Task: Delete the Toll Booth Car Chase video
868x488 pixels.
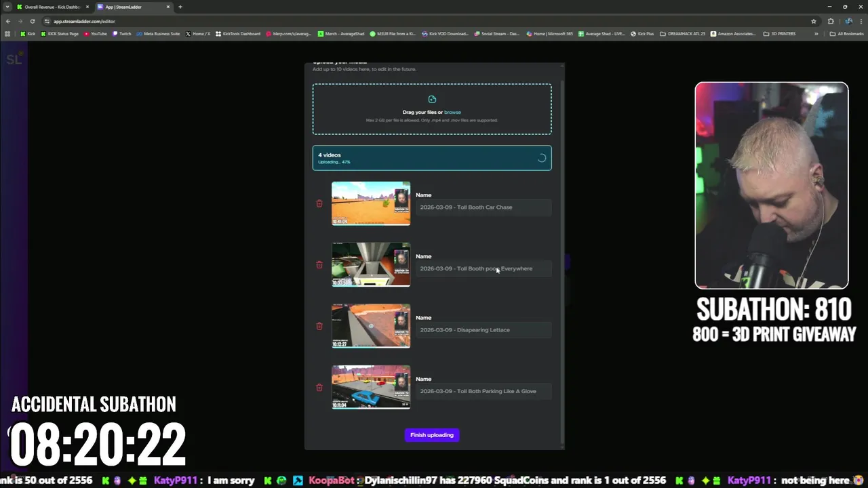Action: click(x=319, y=203)
